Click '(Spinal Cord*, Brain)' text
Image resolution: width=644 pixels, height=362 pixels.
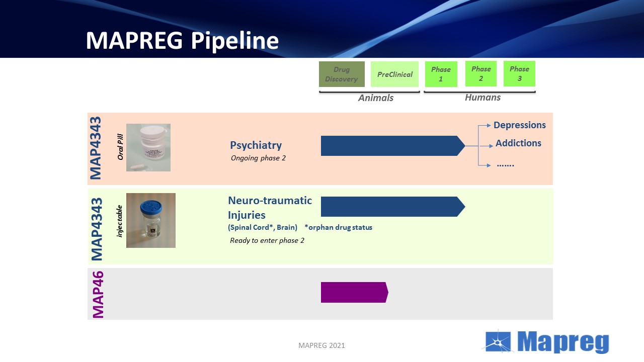pos(263,227)
